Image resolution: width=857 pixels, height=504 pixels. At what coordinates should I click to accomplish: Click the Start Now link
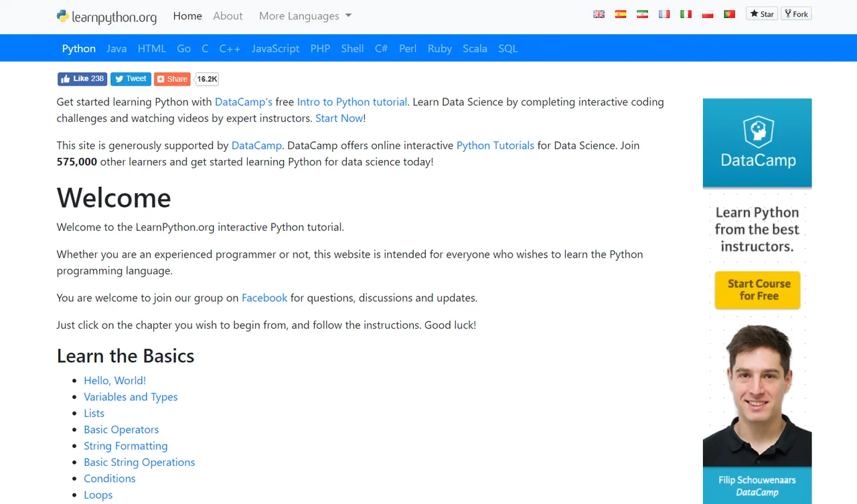coord(339,118)
